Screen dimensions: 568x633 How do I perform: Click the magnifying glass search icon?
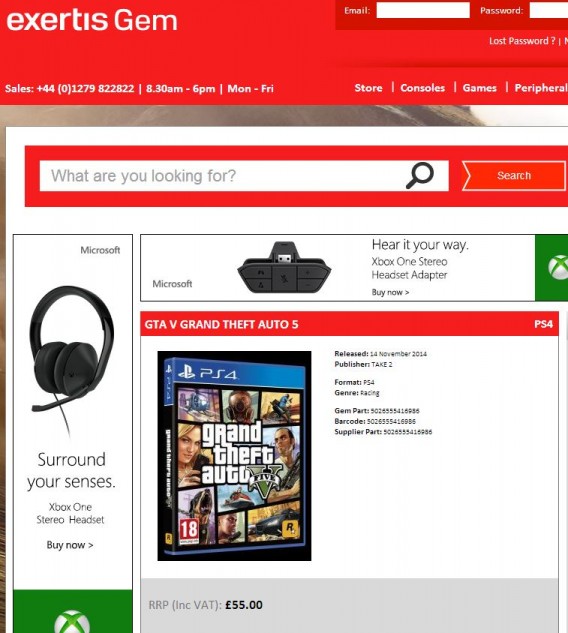pyautogui.click(x=420, y=176)
